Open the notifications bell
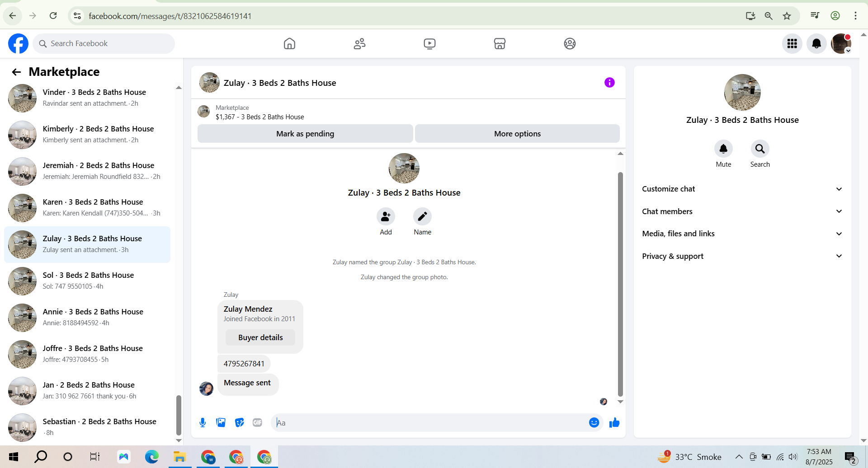 [x=816, y=43]
